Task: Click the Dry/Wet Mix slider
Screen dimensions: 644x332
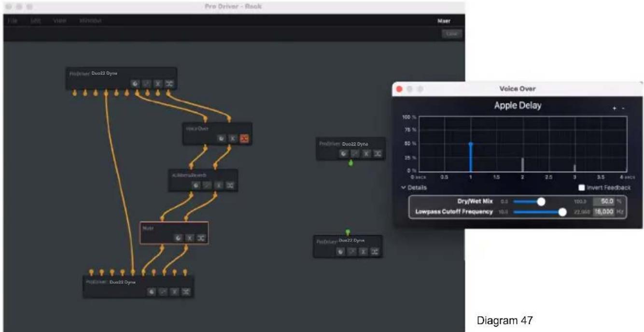Action: coord(540,202)
